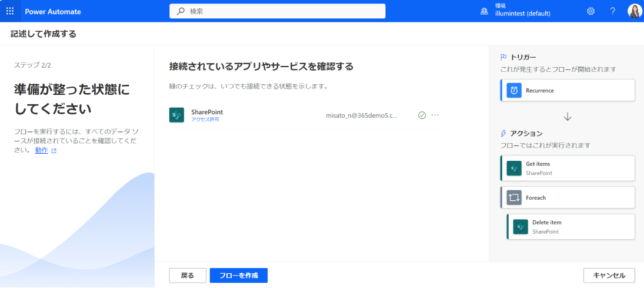Image resolution: width=644 pixels, height=288 pixels.
Task: Open the environment picker icon
Action: [x=485, y=12]
